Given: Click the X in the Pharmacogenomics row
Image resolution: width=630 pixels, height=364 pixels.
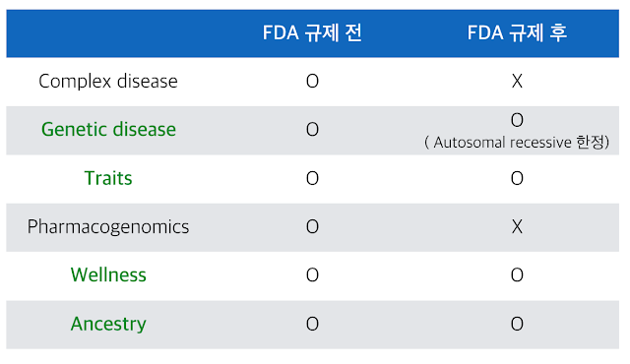Looking at the screenshot, I should click(x=517, y=227).
